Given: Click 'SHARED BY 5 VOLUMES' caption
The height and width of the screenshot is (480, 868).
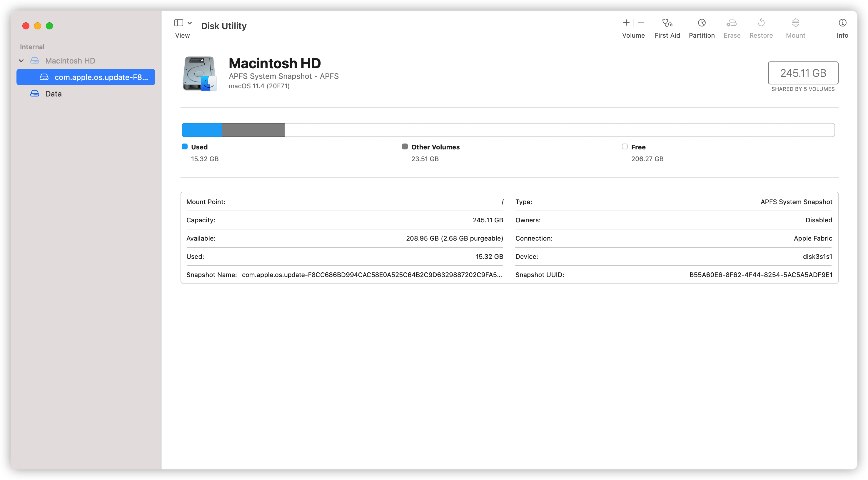Looking at the screenshot, I should [x=803, y=89].
